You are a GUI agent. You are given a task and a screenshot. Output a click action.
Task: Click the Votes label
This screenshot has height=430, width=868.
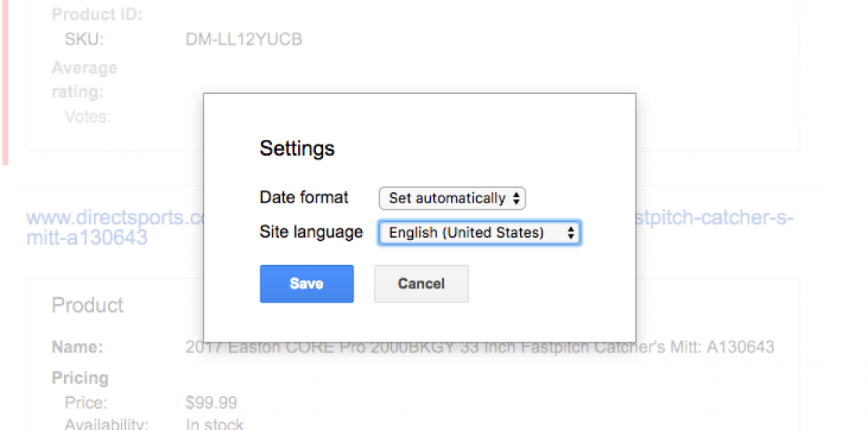coord(88,116)
